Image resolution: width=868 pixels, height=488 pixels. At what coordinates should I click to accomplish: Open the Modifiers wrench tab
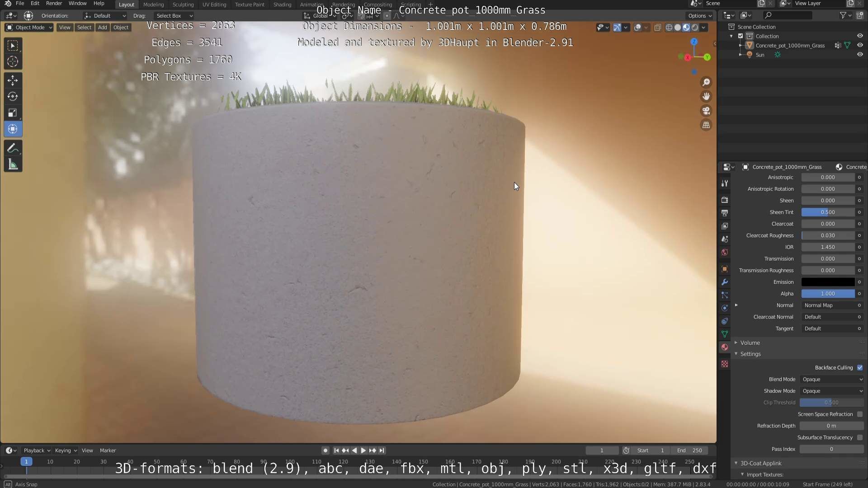[x=725, y=282]
